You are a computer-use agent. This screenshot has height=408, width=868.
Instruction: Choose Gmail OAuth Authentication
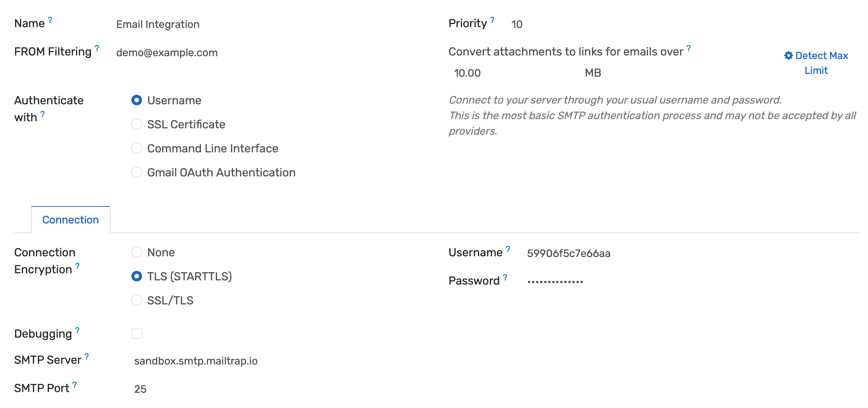click(x=137, y=172)
